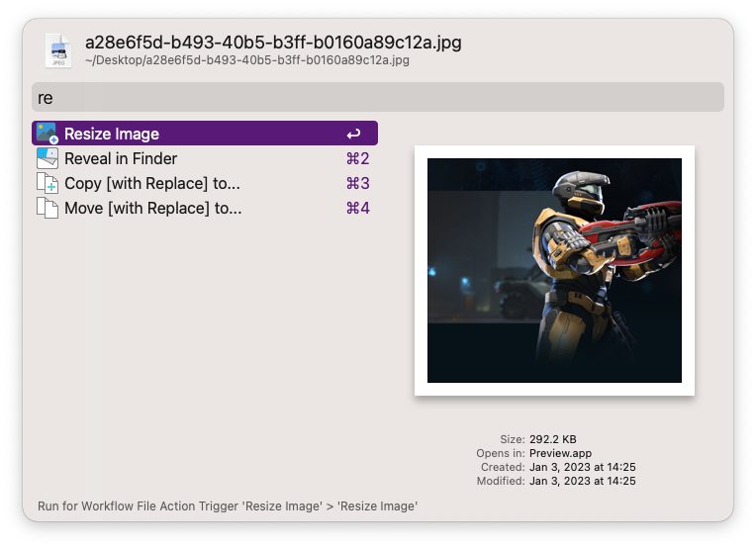The image size is (756, 548).
Task: Click the 292.2 KB file size value
Action: [x=555, y=439]
